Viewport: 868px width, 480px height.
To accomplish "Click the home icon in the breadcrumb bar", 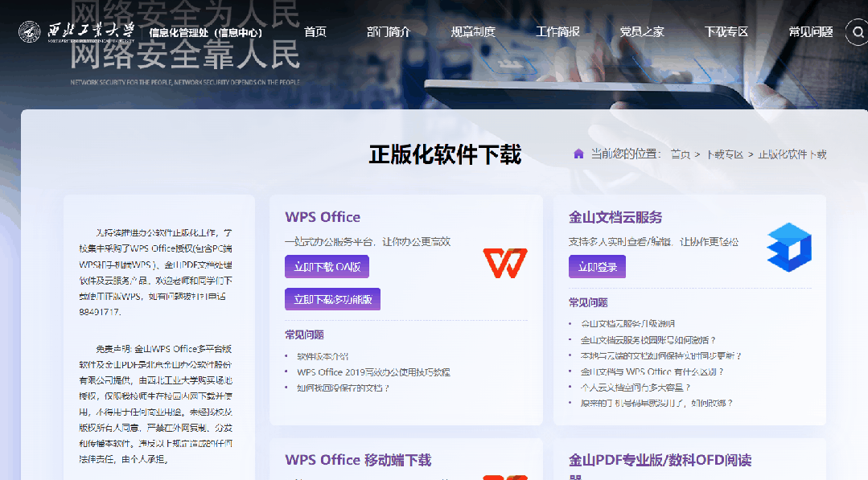I will (x=578, y=153).
